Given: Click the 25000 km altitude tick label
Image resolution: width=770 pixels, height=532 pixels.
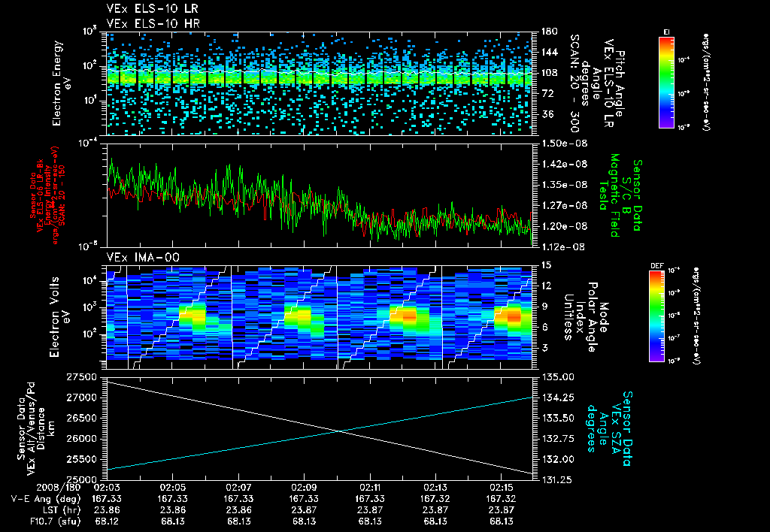Looking at the screenshot, I should pyautogui.click(x=81, y=480).
